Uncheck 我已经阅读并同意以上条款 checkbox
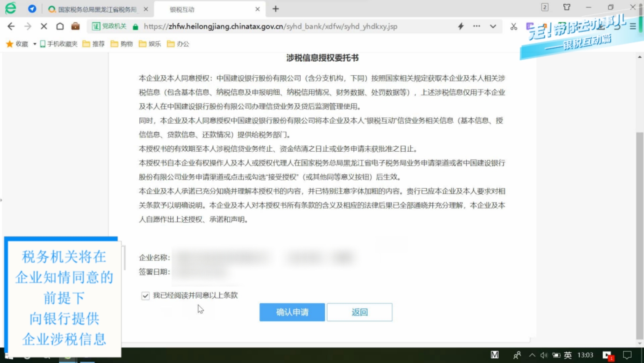Viewport: 644px width, 363px height. [145, 295]
